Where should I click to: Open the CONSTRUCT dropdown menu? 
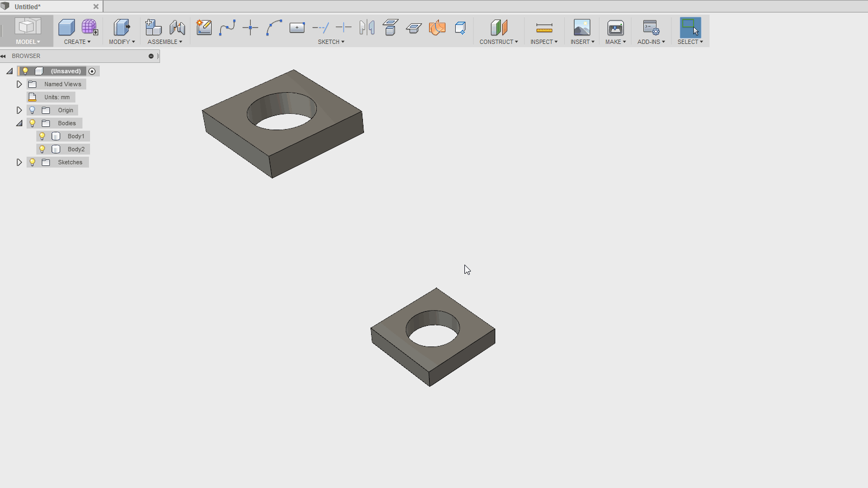pos(499,42)
